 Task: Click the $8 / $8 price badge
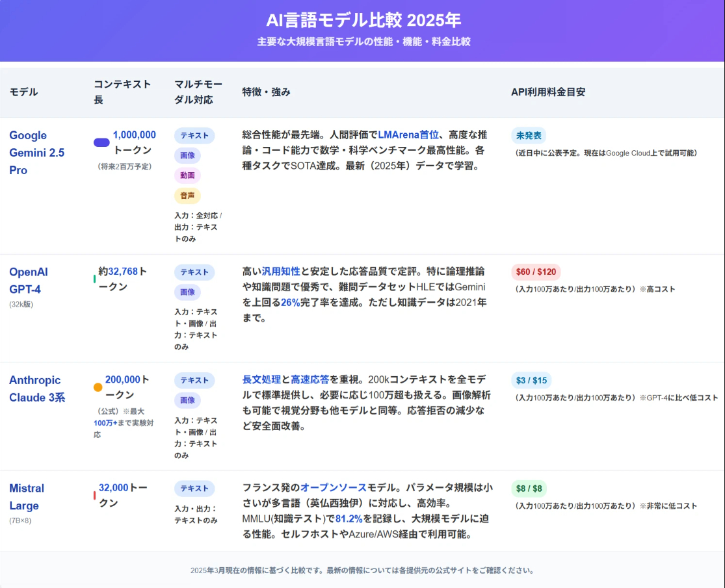point(529,488)
